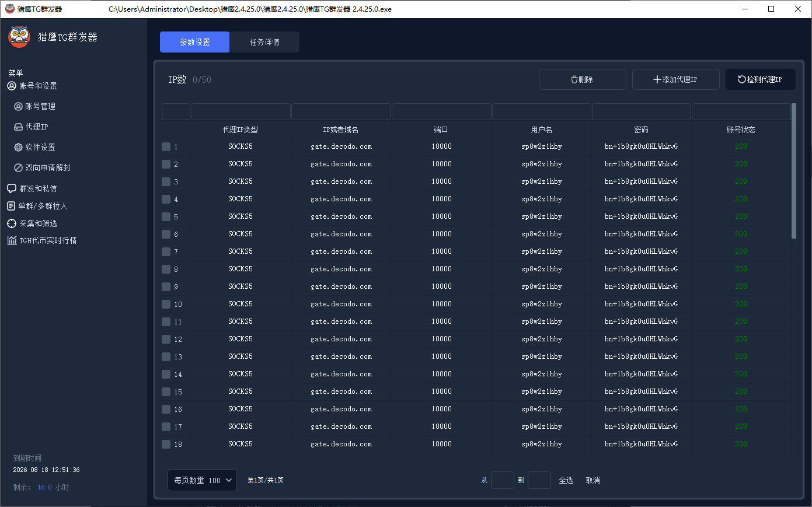The image size is (812, 507).
Task: Click the title bar app icon
Action: tap(10, 9)
